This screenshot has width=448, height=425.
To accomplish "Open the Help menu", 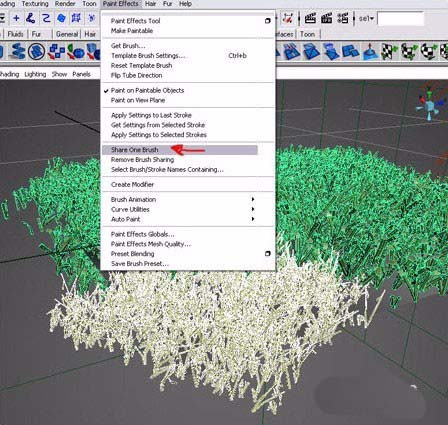I will point(185,4).
